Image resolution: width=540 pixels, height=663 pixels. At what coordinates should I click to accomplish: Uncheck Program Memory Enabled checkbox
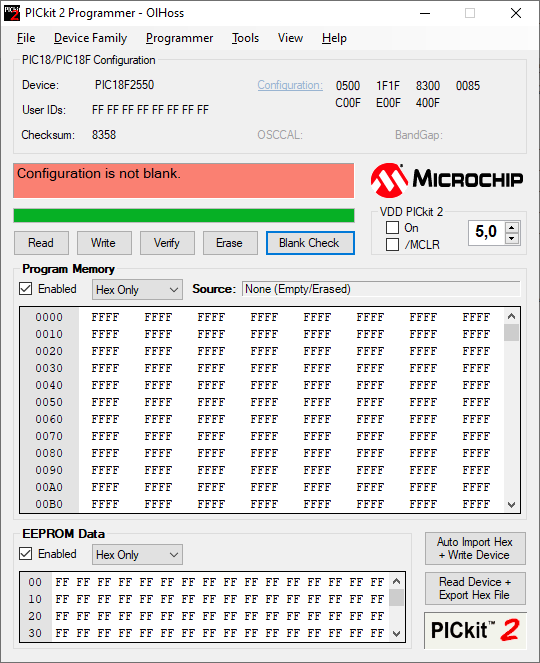(26, 289)
